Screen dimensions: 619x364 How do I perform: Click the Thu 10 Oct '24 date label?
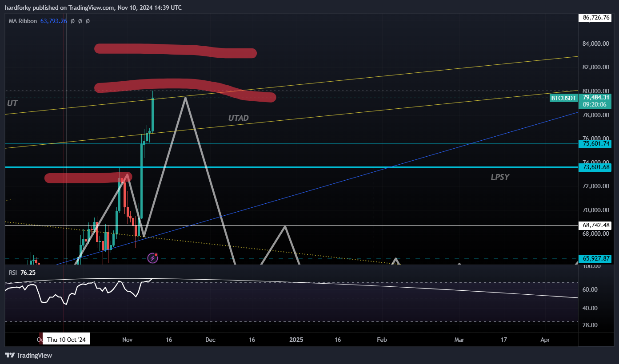(x=67, y=340)
